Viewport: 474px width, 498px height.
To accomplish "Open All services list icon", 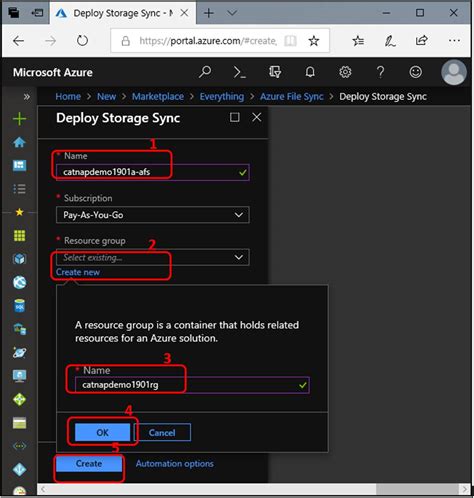I will (20, 189).
